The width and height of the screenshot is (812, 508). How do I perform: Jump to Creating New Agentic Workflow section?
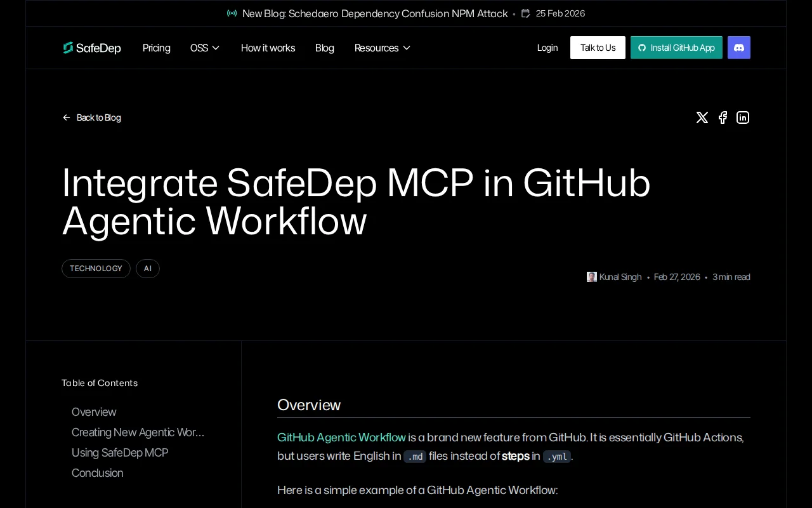pos(138,432)
